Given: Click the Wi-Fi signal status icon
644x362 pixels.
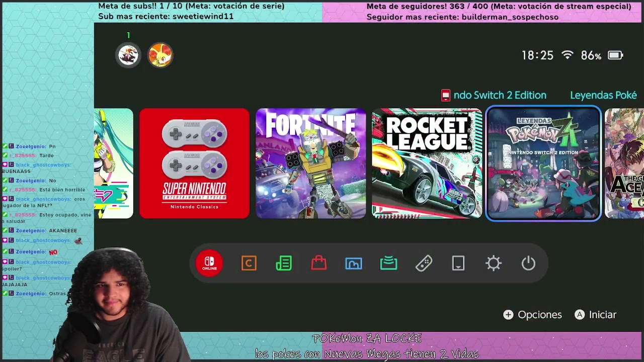Looking at the screenshot, I should (568, 55).
